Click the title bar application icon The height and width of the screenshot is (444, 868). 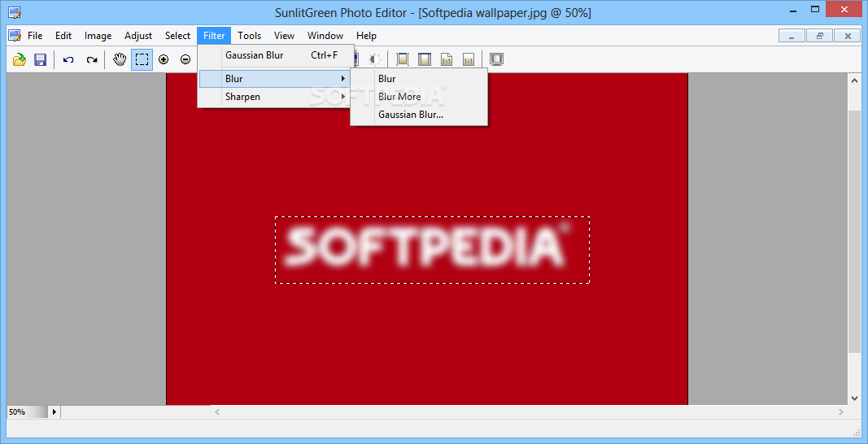pos(14,11)
